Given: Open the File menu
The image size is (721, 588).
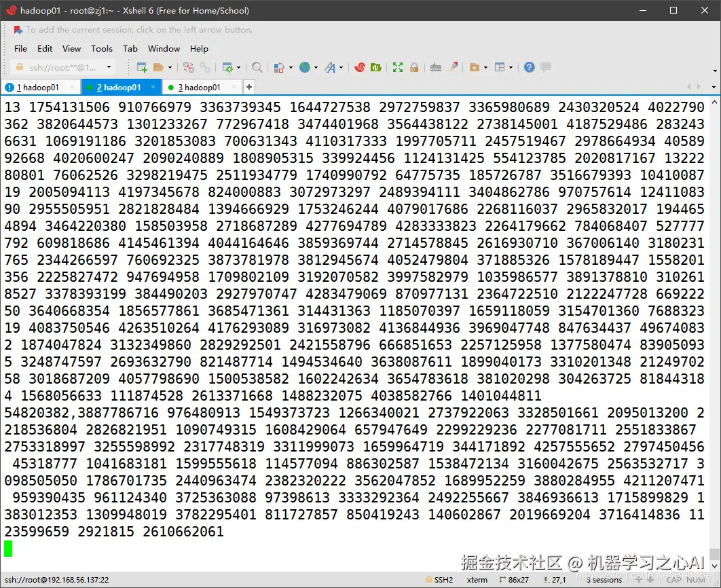Looking at the screenshot, I should [x=20, y=49].
